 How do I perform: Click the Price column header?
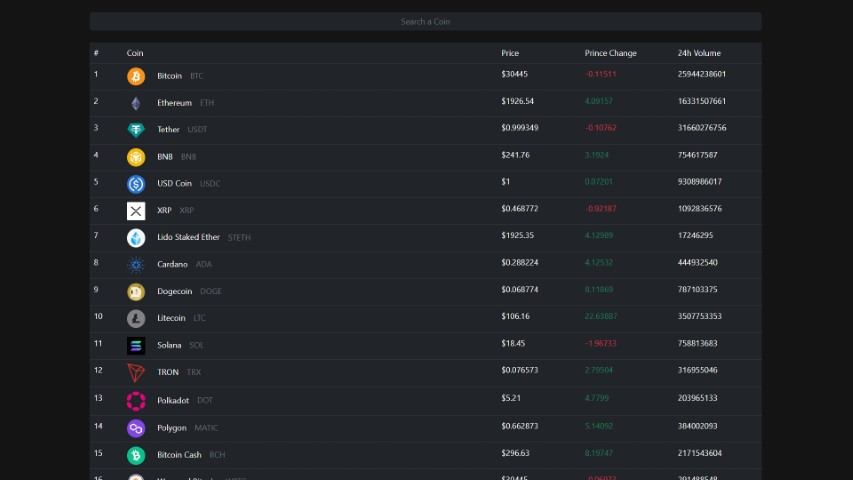pos(510,53)
